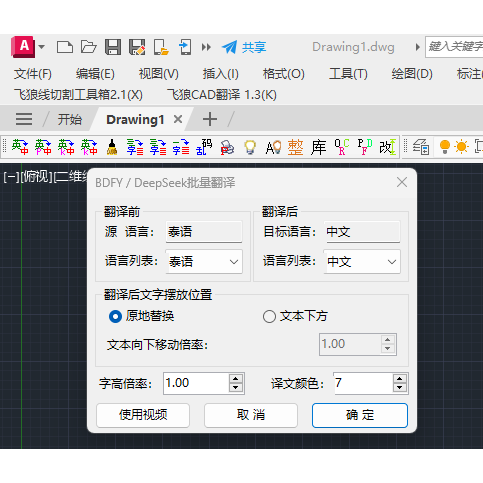The image size is (483, 483).
Task: Toggle the sun freeze/thaw layer icon
Action: [x=462, y=147]
